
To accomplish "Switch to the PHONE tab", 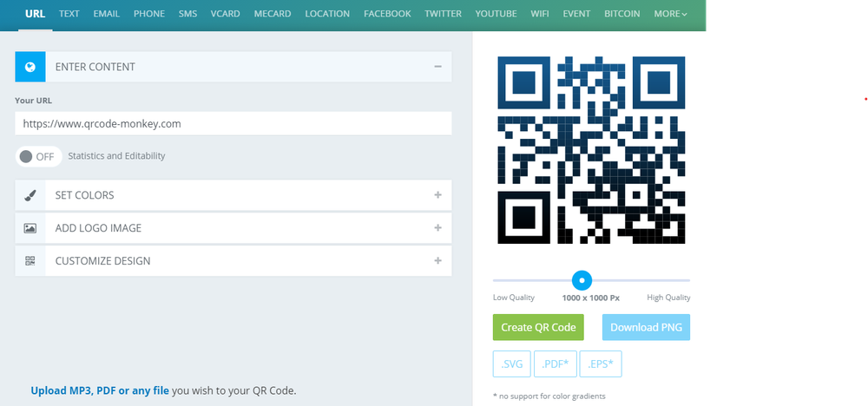I will pos(149,14).
